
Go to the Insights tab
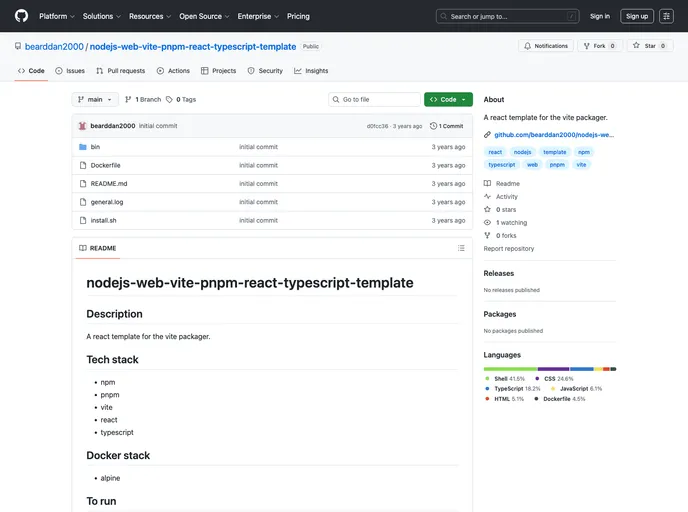click(311, 71)
